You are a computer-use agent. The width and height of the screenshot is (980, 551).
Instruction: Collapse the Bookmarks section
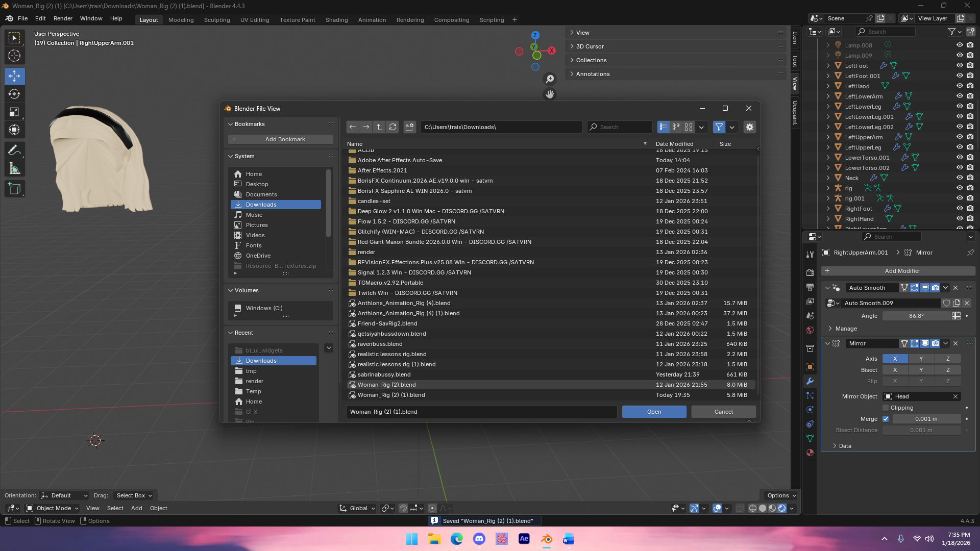click(249, 124)
